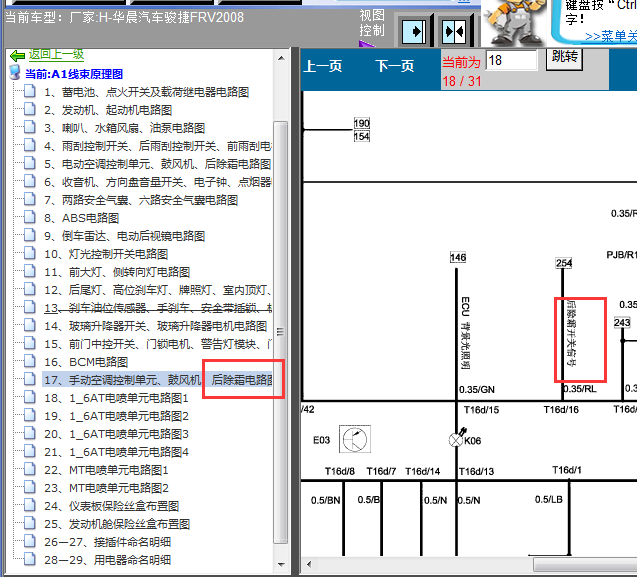
Task: Click the document icon beside item 10 light control
Action: point(29,253)
